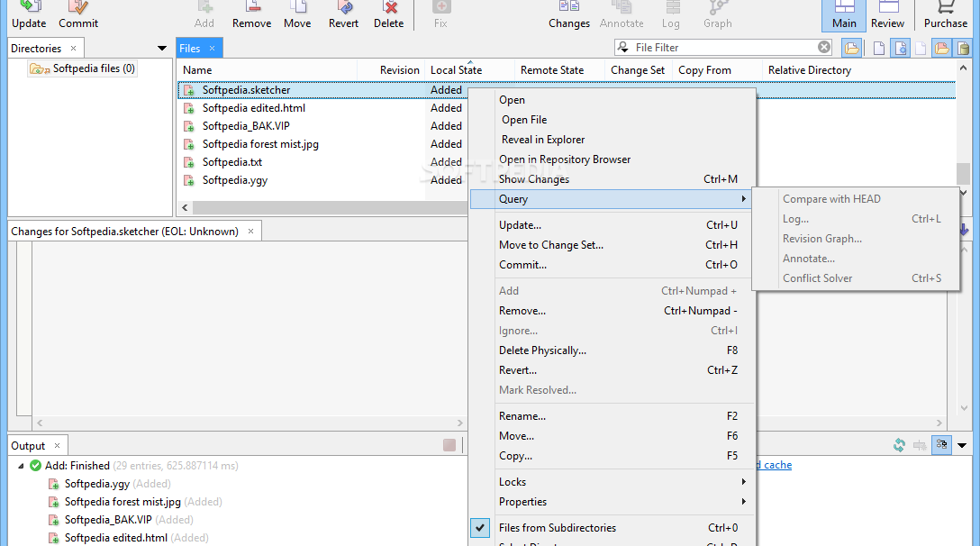Screen dimensions: 980x546
Task: Toggle the yellow open-folder view button
Action: (851, 48)
